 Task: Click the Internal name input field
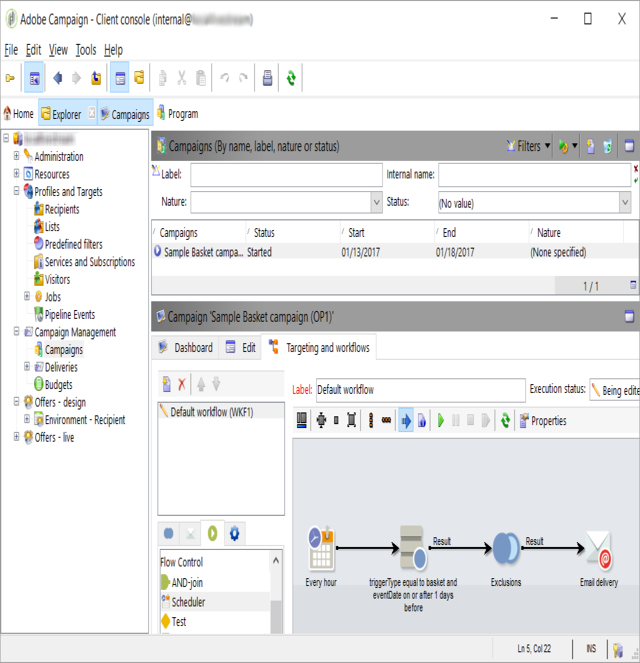click(534, 175)
